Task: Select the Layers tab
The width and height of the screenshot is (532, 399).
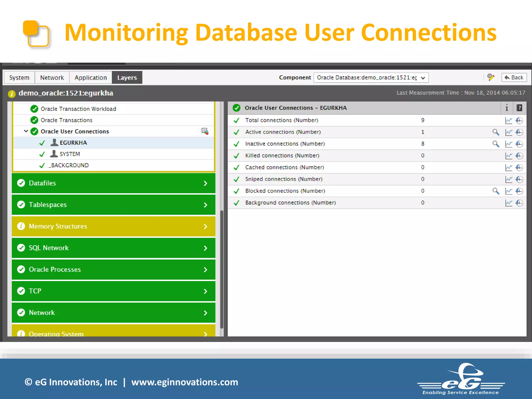Action: [x=127, y=78]
